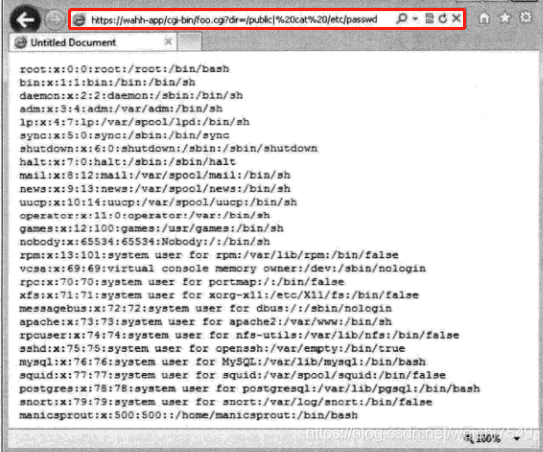The width and height of the screenshot is (543, 452).
Task: Click the operator:x:11:0 line
Action: tap(145, 215)
